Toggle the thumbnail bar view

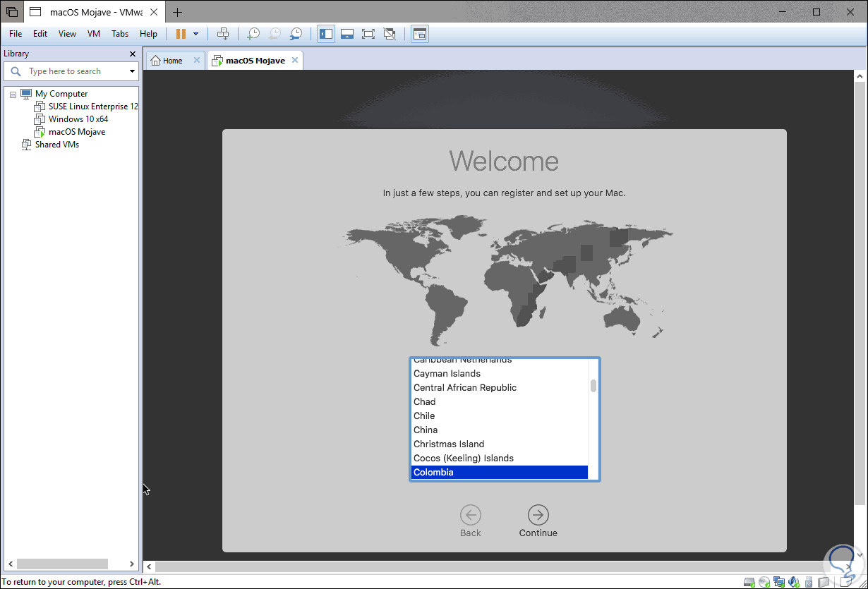(x=347, y=34)
